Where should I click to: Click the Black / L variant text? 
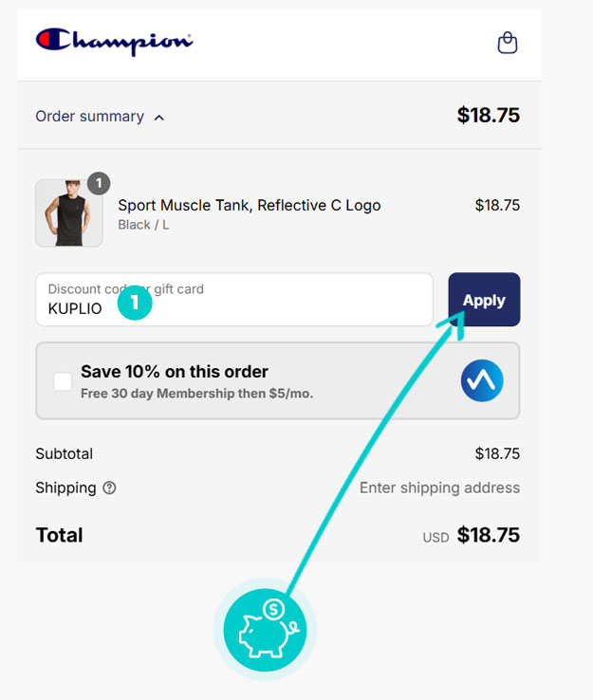click(144, 225)
